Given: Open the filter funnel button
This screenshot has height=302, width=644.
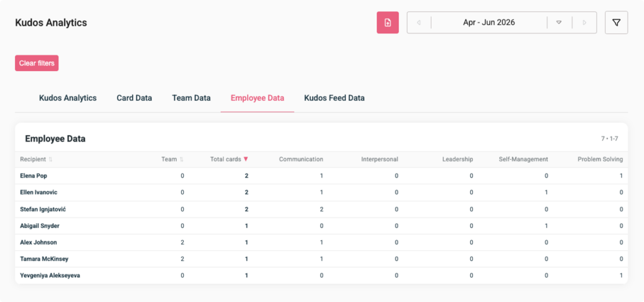Looking at the screenshot, I should coord(616,23).
